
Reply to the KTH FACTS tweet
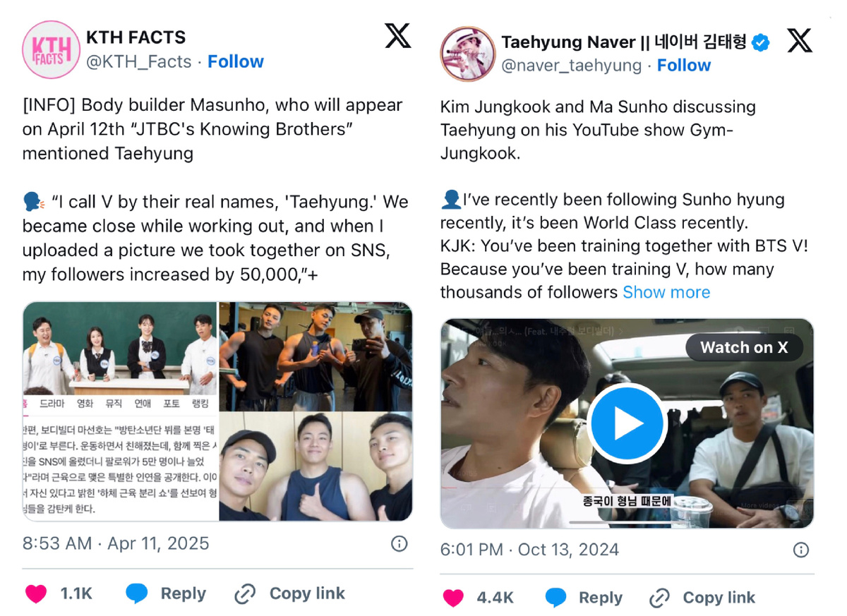click(167, 593)
